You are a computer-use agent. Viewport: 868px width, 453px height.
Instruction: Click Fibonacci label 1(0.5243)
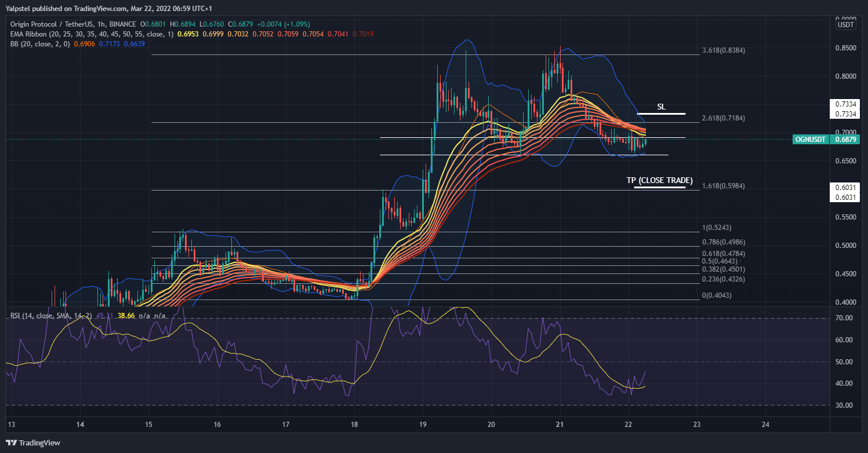click(717, 228)
